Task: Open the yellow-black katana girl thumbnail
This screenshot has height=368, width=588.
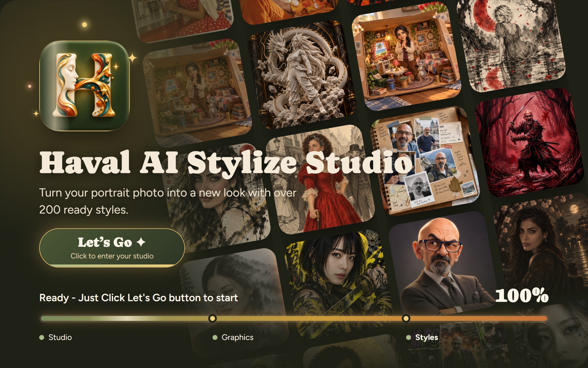Action: [339, 284]
